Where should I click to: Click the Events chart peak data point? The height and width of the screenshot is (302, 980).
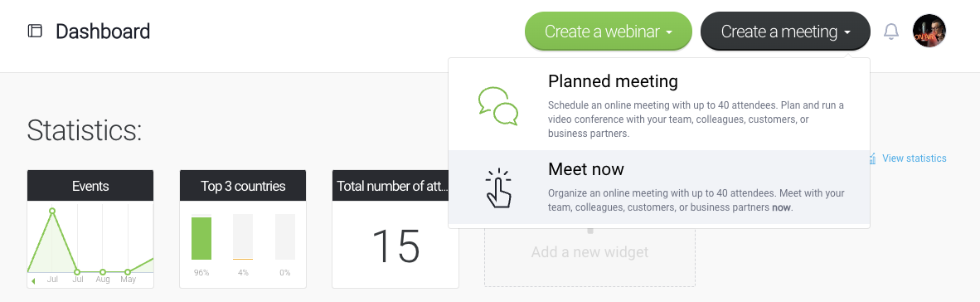tap(52, 212)
